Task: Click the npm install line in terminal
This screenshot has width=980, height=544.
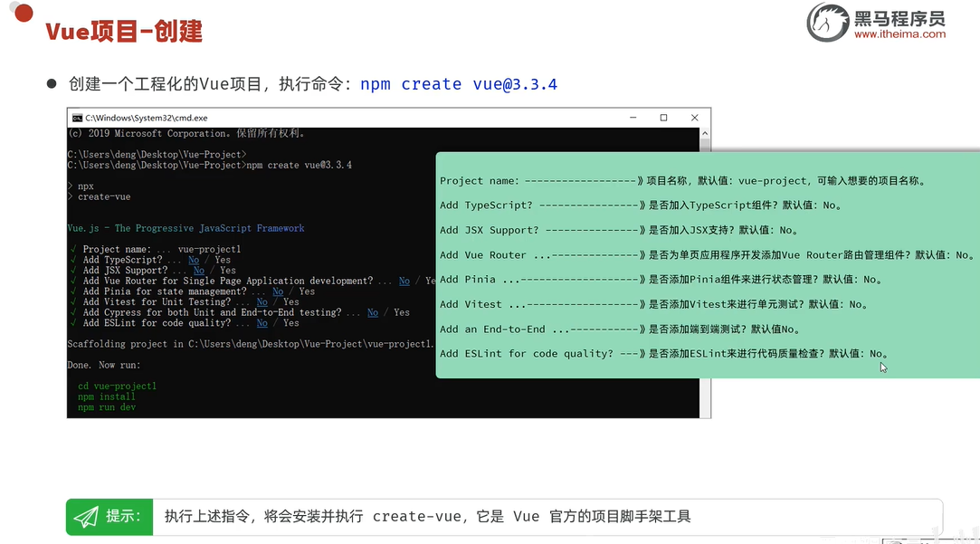Action: 106,396
